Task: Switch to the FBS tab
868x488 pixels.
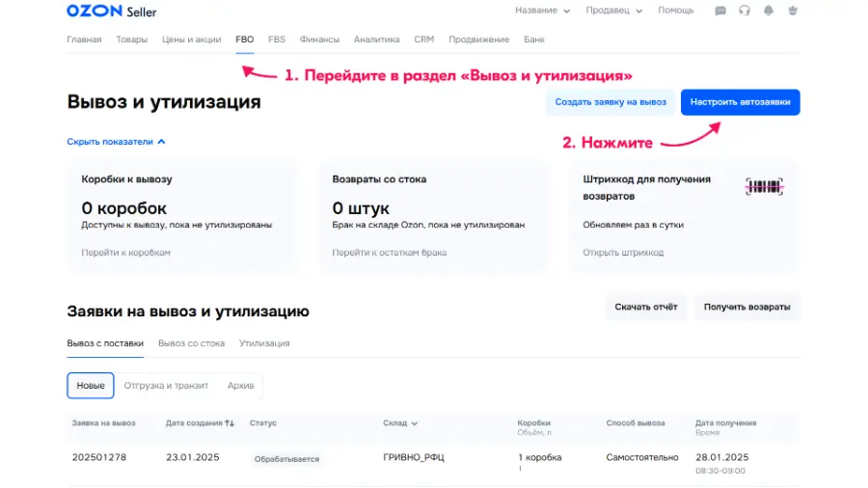Action: (x=277, y=40)
